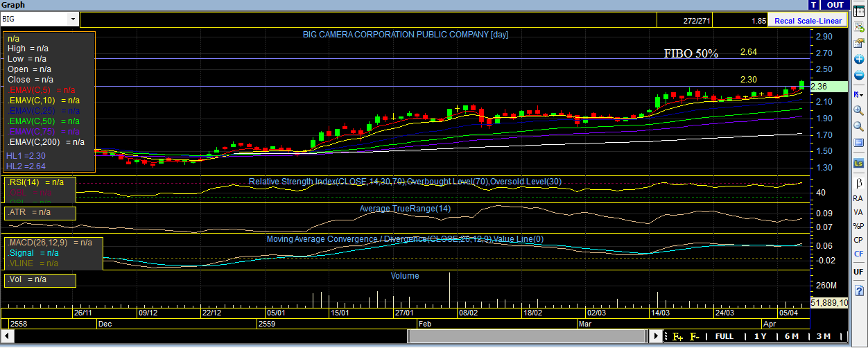This screenshot has width=868, height=348.
Task: Click the horizontal scrollbar left arrow
Action: (x=6, y=336)
